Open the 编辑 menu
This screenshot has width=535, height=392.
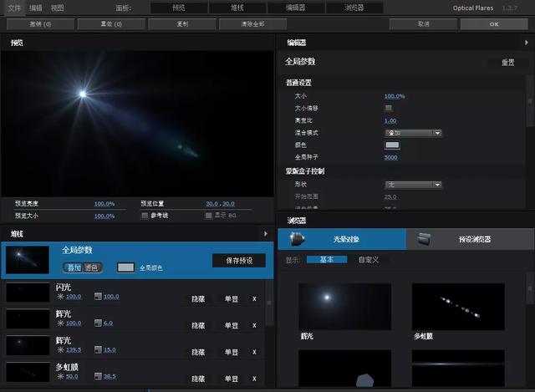pyautogui.click(x=36, y=8)
